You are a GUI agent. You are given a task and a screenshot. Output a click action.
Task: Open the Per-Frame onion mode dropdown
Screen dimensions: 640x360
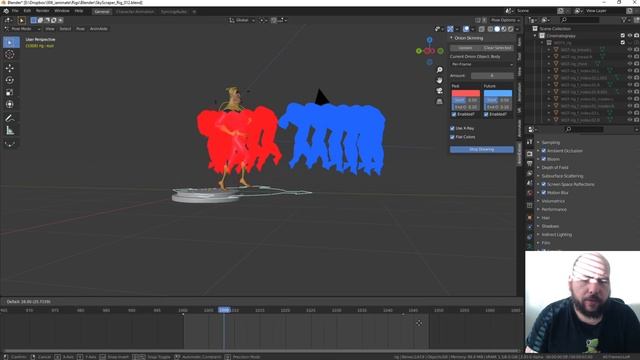482,64
